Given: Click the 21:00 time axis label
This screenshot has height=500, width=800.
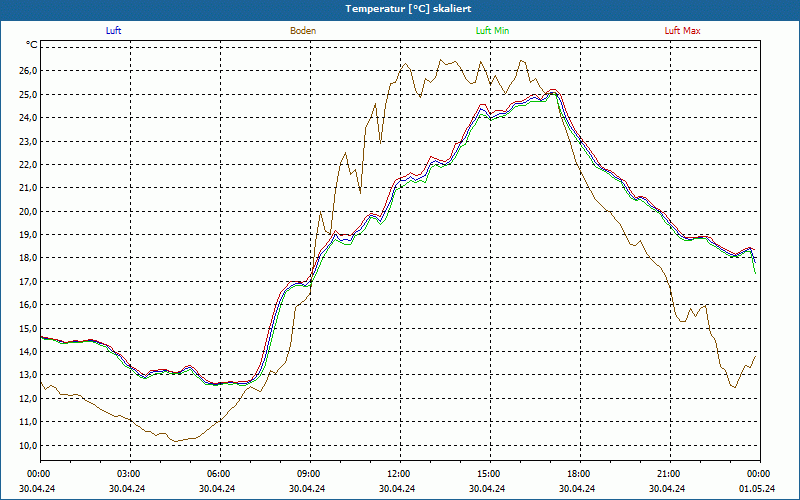Looking at the screenshot, I should click(x=670, y=474).
